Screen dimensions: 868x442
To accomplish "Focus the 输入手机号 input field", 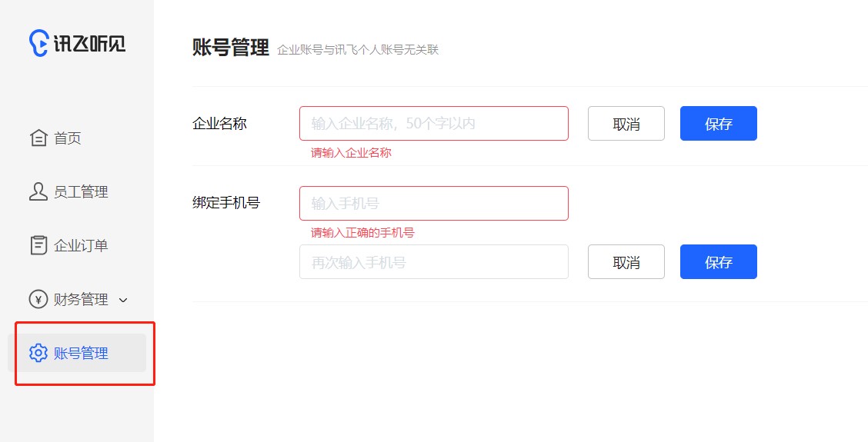I will pyautogui.click(x=433, y=203).
